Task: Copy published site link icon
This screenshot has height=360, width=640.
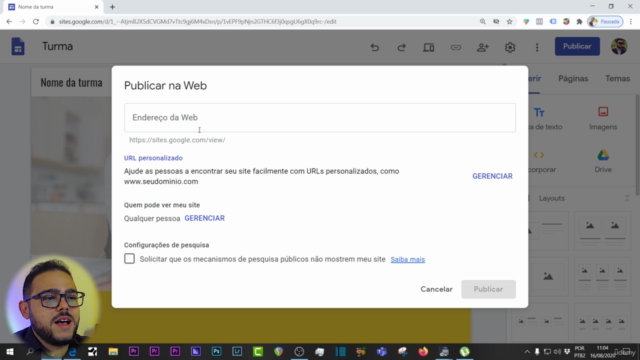Action: click(x=456, y=47)
